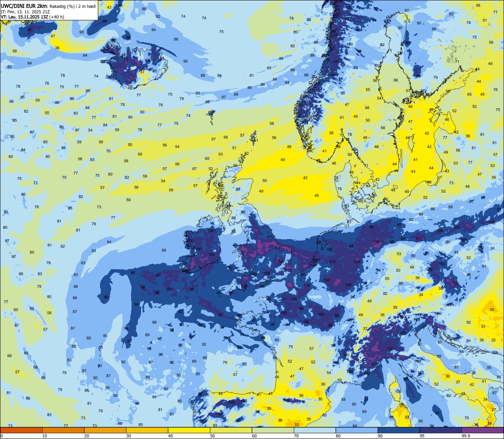Pick the 20–30 amber legend segment
Viewport: 504px width, 439px height.
pos(105,430)
